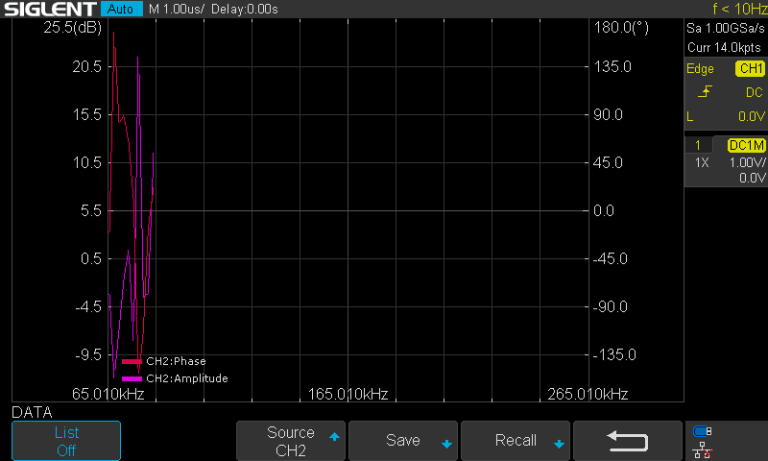Click the 1.00V/ vertical scale readout
Screen dimensions: 768x461
746,162
